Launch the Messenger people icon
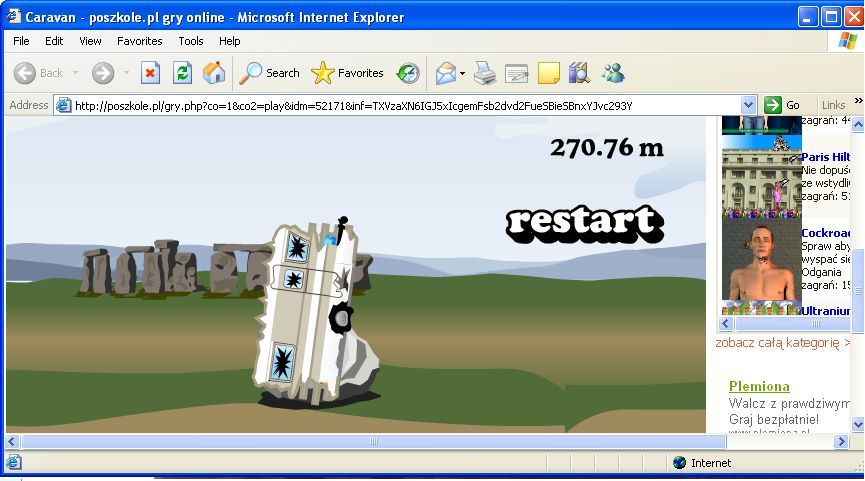 (x=612, y=73)
